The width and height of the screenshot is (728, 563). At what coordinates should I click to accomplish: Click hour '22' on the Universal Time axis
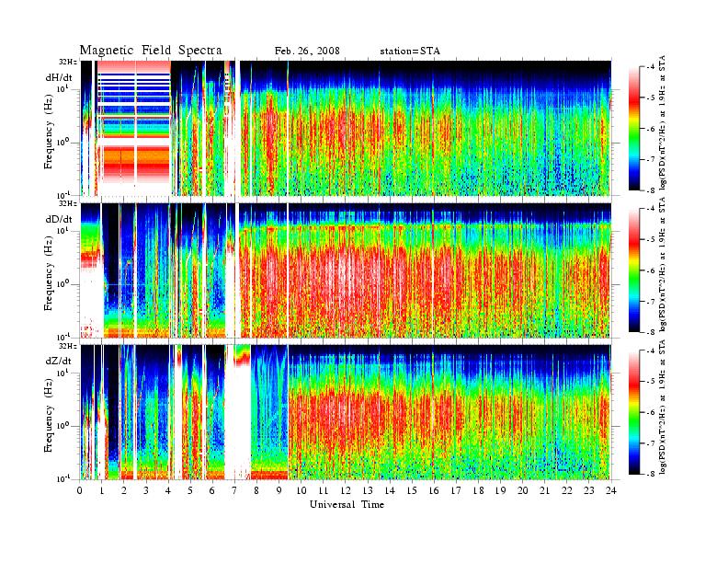pyautogui.click(x=567, y=491)
